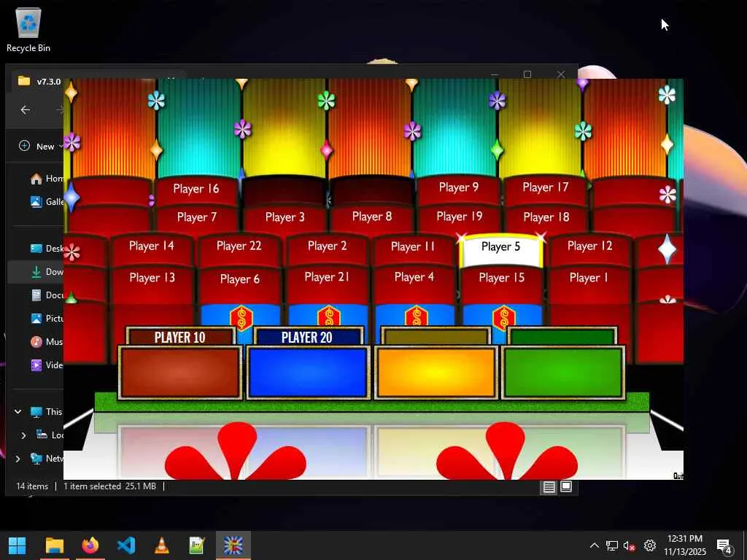Pick the Player 22 audience seat
Image resolution: width=747 pixels, height=560 pixels.
pyautogui.click(x=239, y=248)
